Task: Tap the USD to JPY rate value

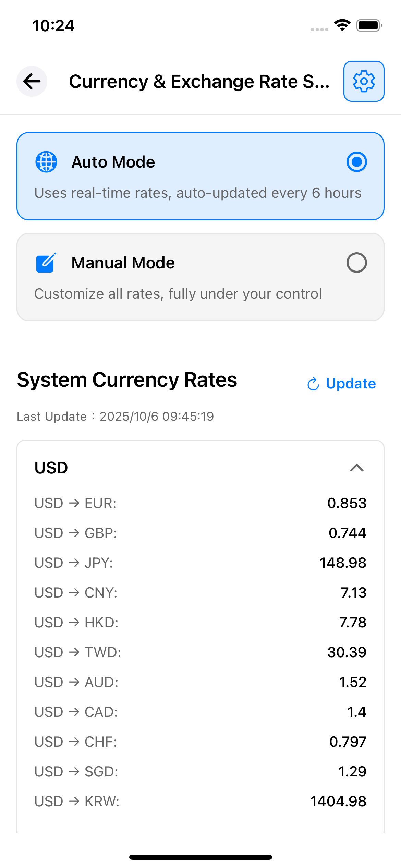Action: click(x=343, y=563)
